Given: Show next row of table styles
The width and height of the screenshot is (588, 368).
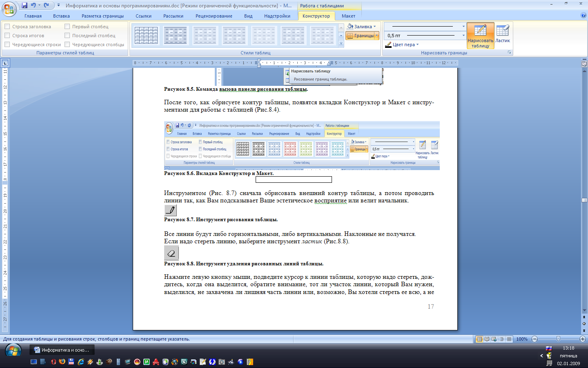Looking at the screenshot, I should tap(341, 36).
